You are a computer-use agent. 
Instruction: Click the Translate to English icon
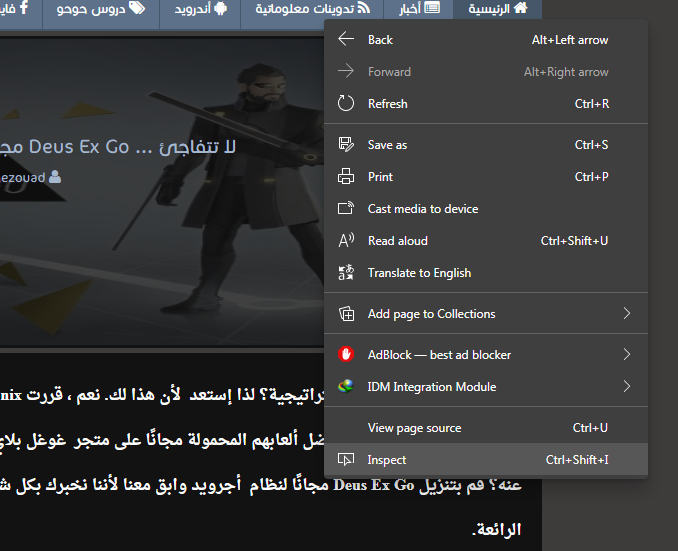coord(347,273)
